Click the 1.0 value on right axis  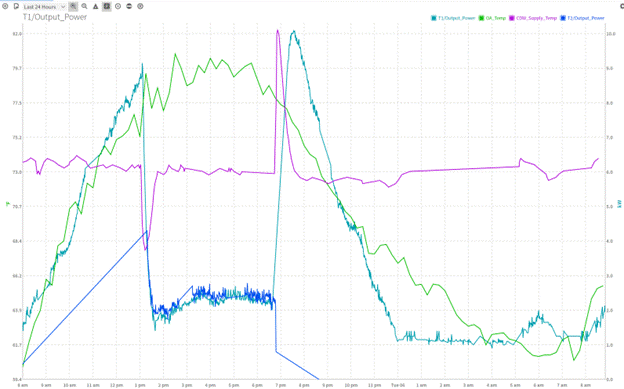click(610, 345)
